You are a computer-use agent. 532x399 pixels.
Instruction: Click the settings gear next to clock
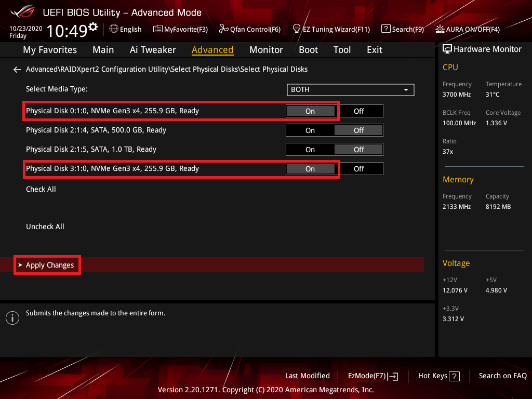pyautogui.click(x=93, y=26)
